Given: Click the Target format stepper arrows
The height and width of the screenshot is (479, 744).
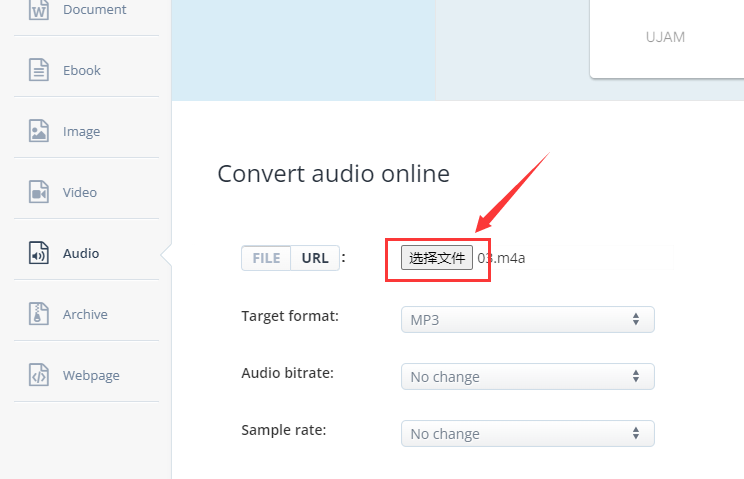Looking at the screenshot, I should tap(636, 319).
